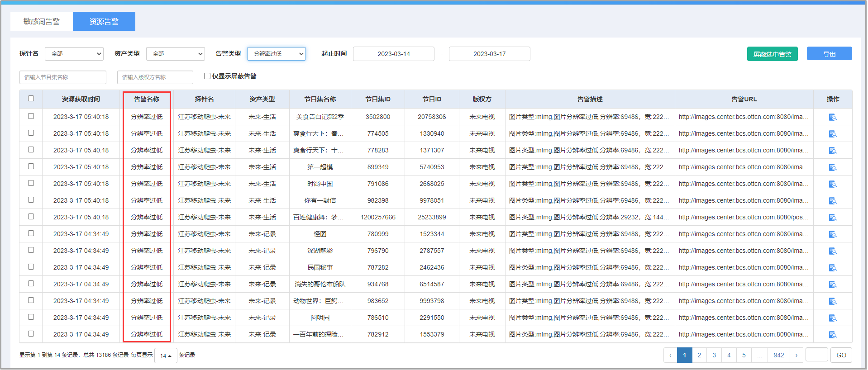Open 告警类型 dropdown showing 分辨率过低
This screenshot has height=370, width=868.
pyautogui.click(x=277, y=54)
